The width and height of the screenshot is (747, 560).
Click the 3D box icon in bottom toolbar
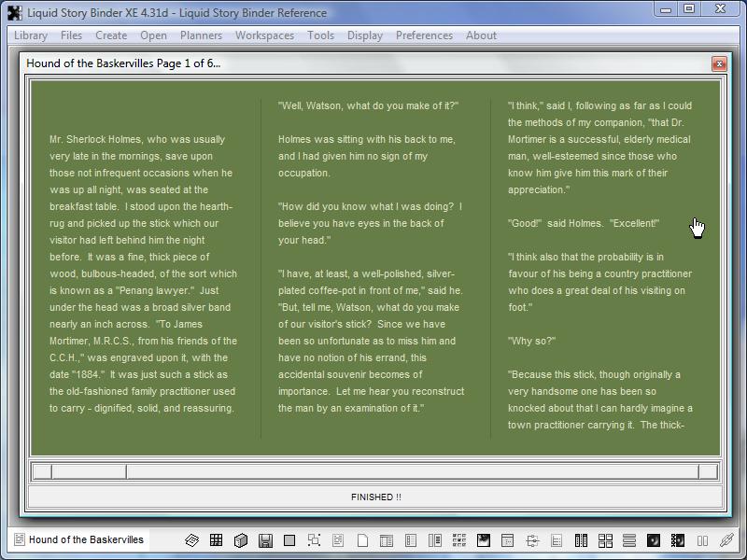click(240, 540)
